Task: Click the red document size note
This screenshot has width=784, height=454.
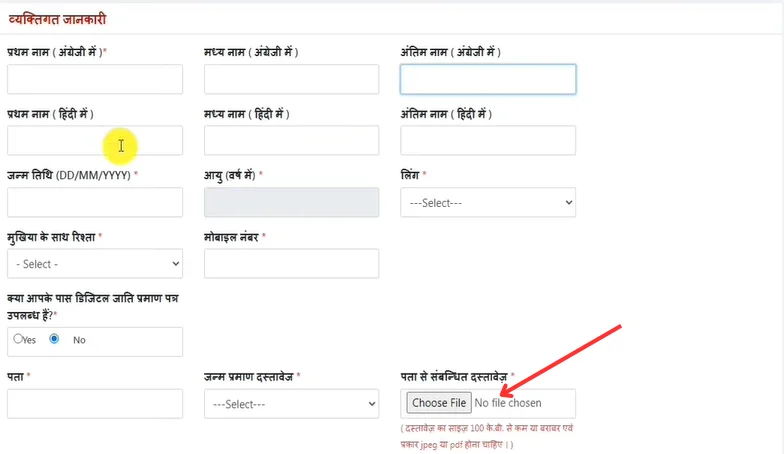Action: (488, 435)
